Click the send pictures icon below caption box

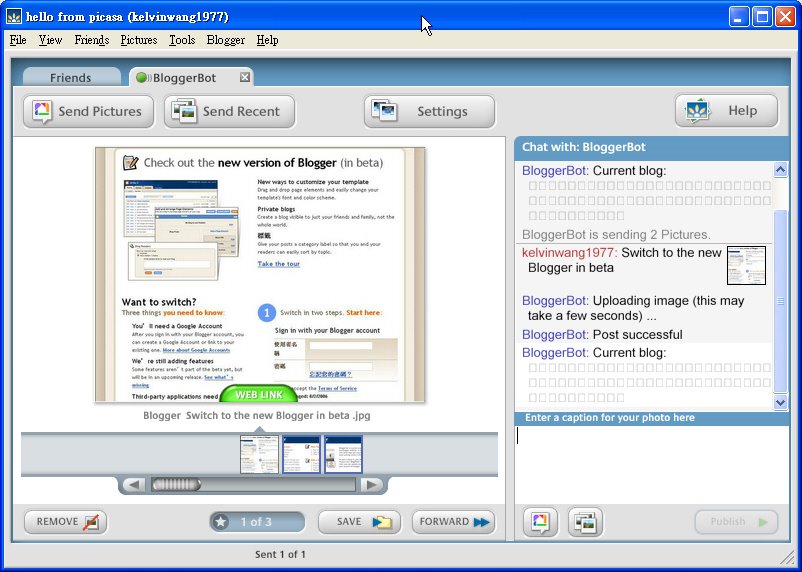click(540, 522)
